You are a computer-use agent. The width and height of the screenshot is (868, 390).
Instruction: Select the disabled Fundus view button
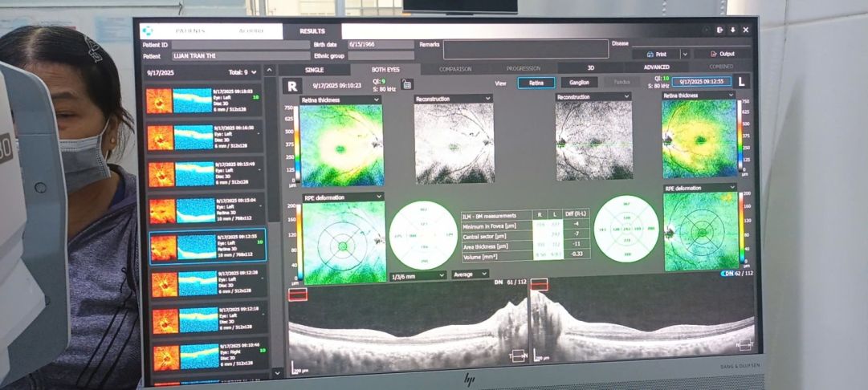(622, 82)
